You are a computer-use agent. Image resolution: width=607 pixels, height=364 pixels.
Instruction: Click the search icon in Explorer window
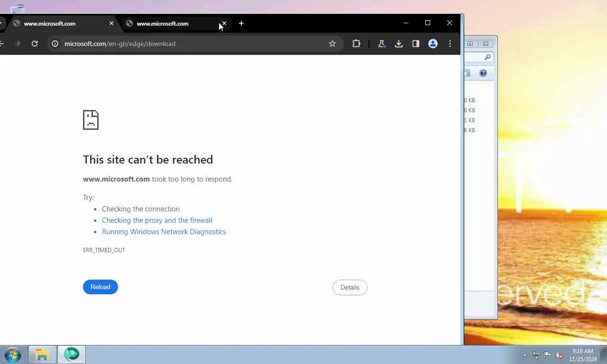[x=487, y=57]
